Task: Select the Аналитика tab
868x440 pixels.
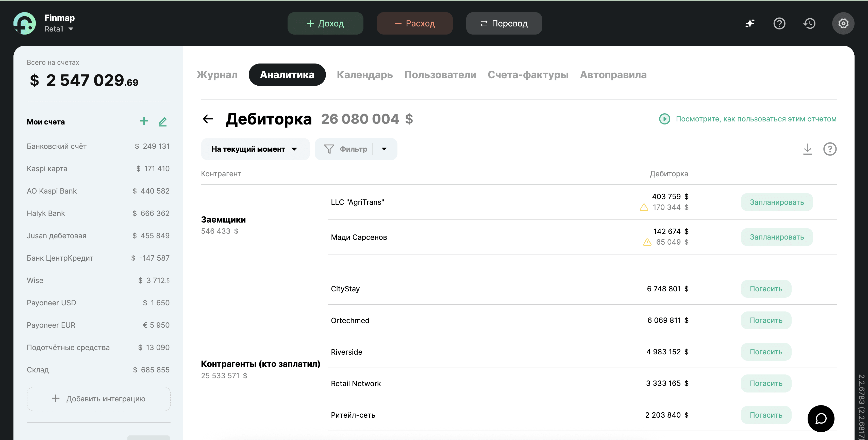Action: tap(287, 74)
